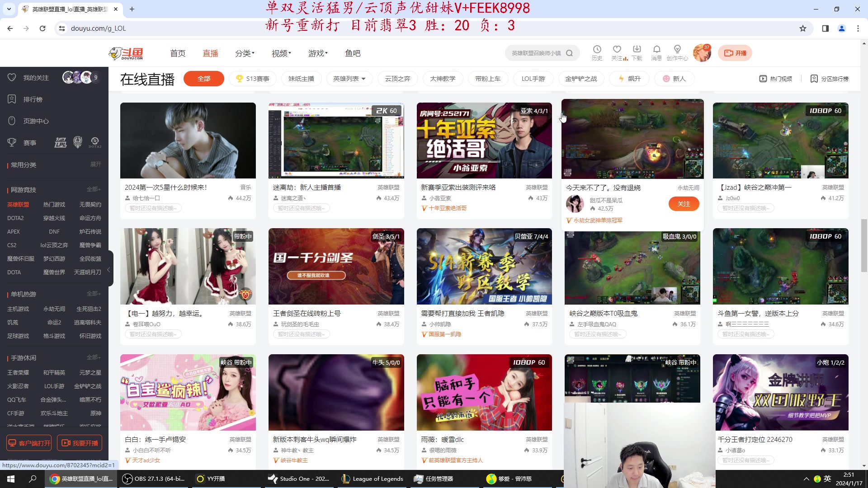Filter streams by 云顶之弈
Image resolution: width=868 pixels, height=488 pixels.
pyautogui.click(x=397, y=79)
